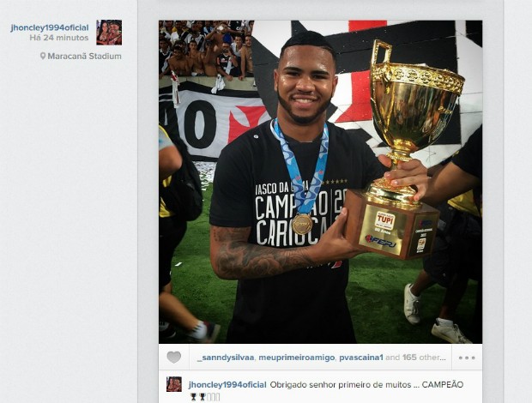Screen dimensions: 532x403
Task: Visit pvascaina1's profile from likes
Action: [x=361, y=358]
